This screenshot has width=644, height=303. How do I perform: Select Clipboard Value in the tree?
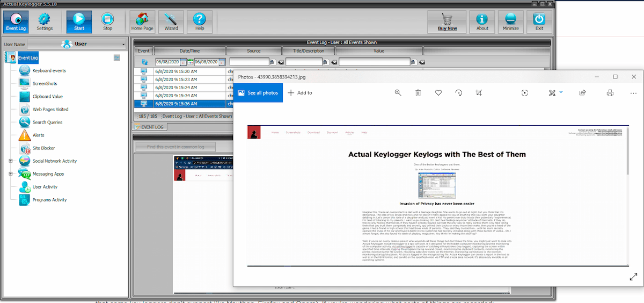[48, 96]
